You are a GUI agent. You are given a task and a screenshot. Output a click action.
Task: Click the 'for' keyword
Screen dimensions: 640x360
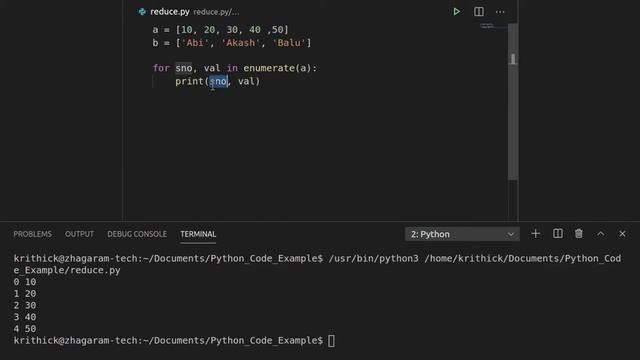click(161, 68)
